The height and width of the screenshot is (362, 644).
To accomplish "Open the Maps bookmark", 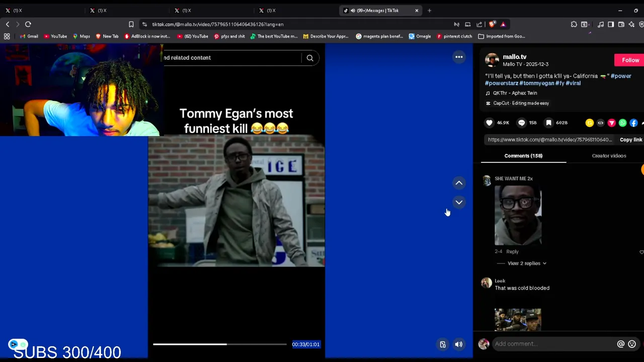I will tap(81, 36).
